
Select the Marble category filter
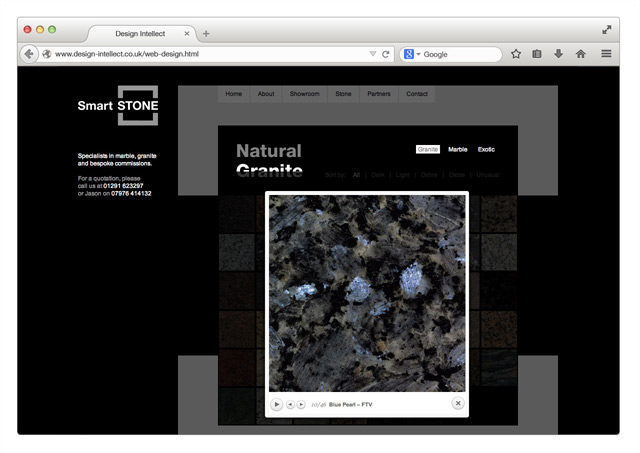457,149
